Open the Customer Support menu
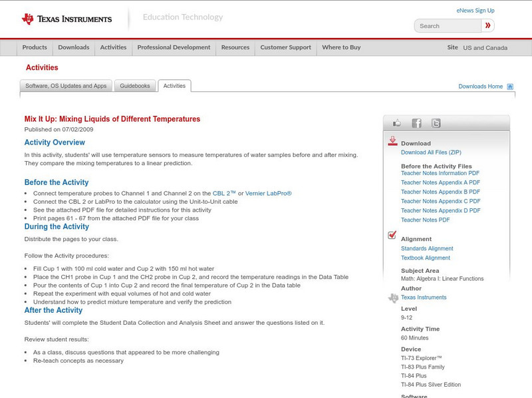This screenshot has height=398, width=532. (286, 47)
